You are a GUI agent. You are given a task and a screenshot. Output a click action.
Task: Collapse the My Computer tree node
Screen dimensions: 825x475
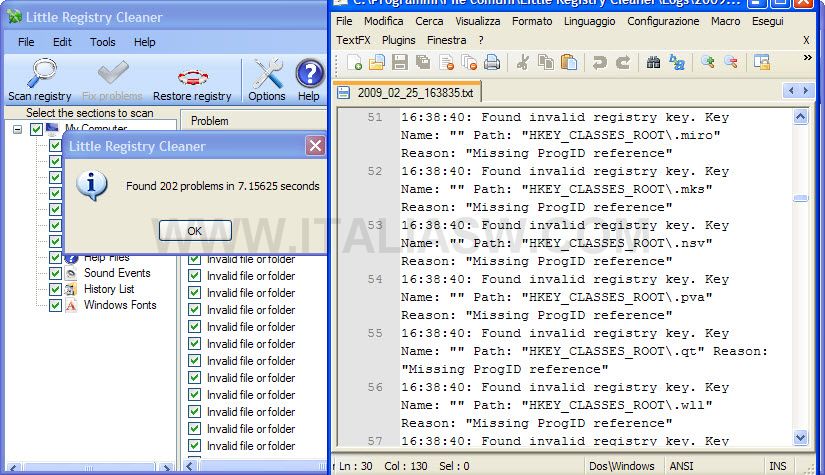(17, 129)
